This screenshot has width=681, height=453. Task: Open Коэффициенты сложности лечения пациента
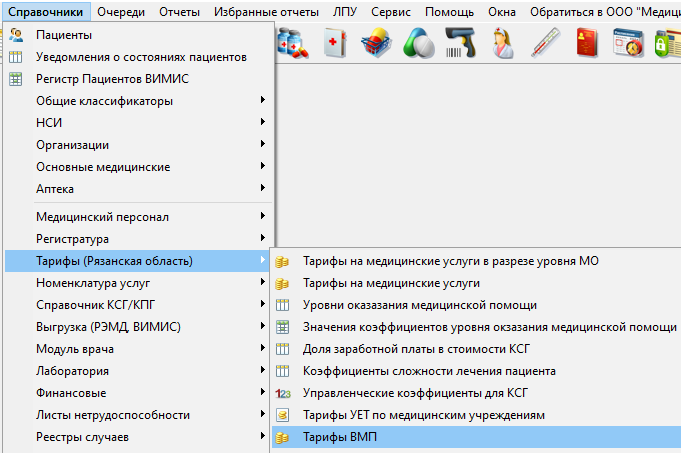(x=476, y=371)
